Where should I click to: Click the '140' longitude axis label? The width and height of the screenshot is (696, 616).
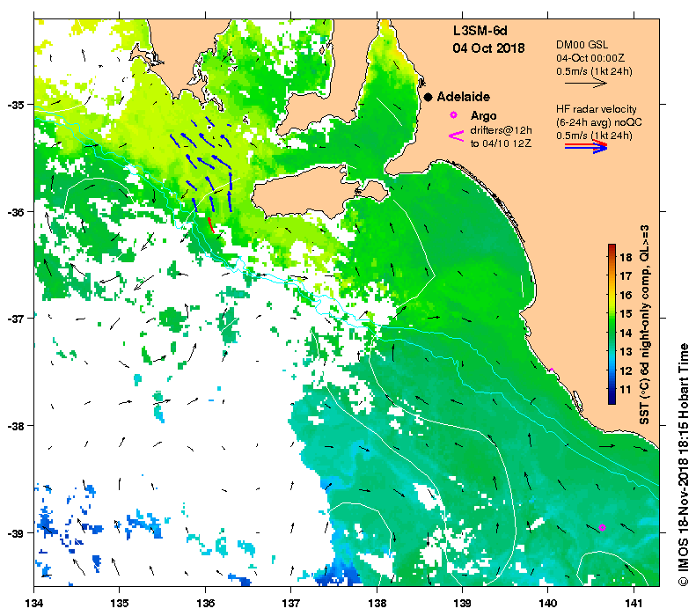[x=548, y=603]
